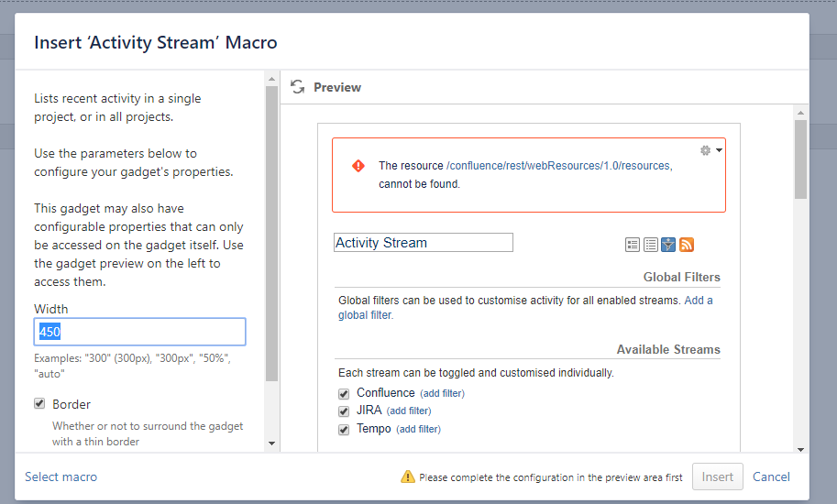
Task: Click the 'cannot be found.' error text
Action: pyautogui.click(x=419, y=184)
